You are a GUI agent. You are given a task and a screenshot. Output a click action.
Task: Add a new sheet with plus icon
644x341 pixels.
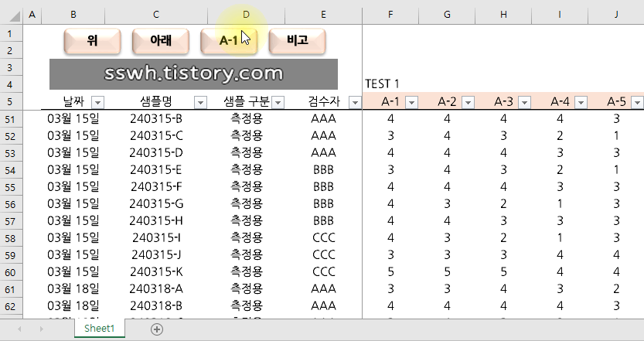coord(156,329)
